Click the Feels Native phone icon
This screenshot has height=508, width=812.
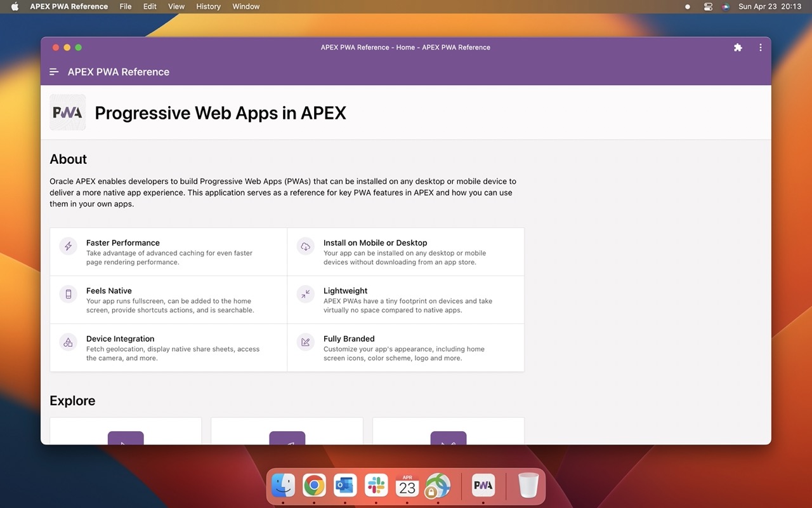[69, 294]
